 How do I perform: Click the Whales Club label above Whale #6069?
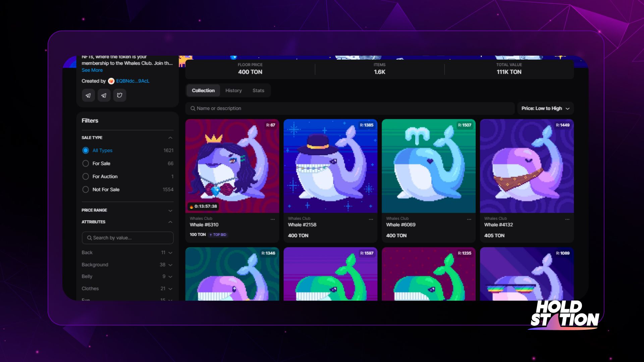point(397,219)
